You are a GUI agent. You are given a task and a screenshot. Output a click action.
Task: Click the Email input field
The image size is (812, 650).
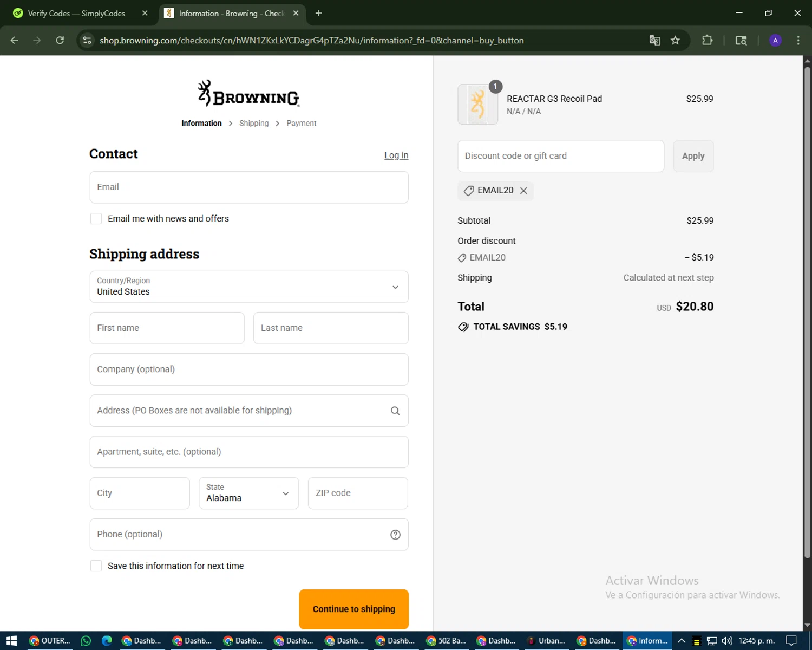(x=249, y=187)
